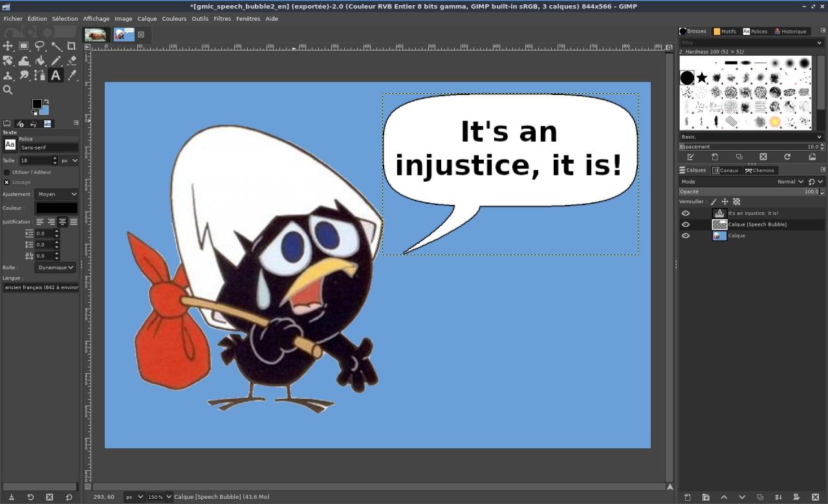Viewport: 828px width, 504px height.
Task: Select the Unified Transform tool
Action: click(8, 61)
